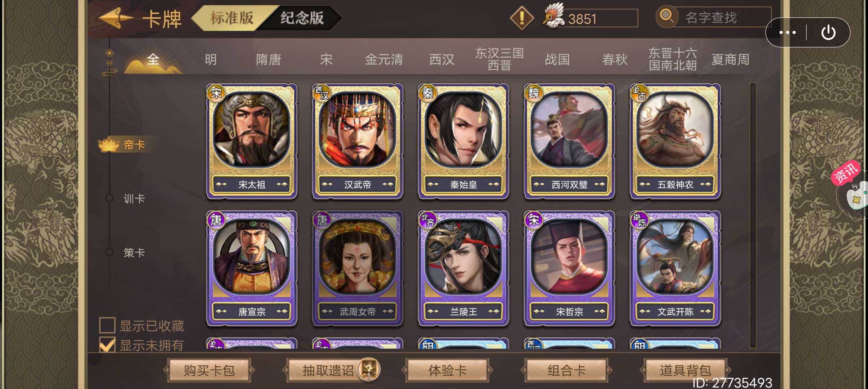Tap the feather headdress currency icon

click(x=553, y=16)
